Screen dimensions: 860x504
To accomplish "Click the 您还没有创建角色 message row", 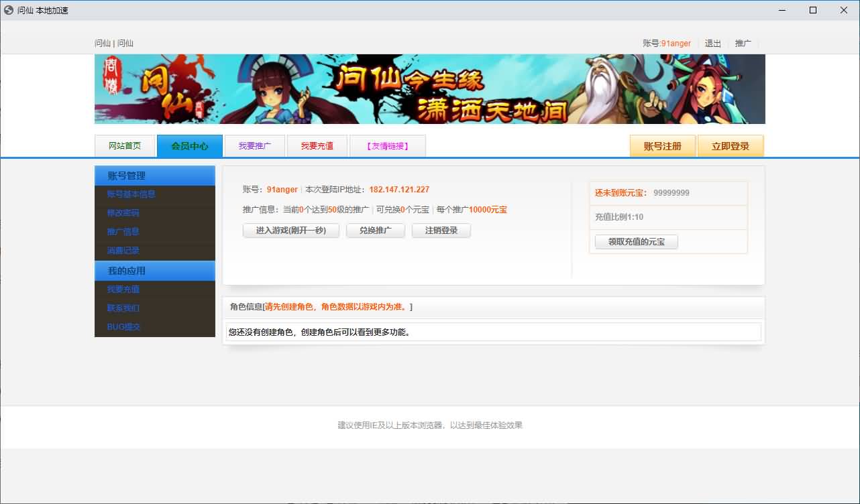I will [x=494, y=332].
